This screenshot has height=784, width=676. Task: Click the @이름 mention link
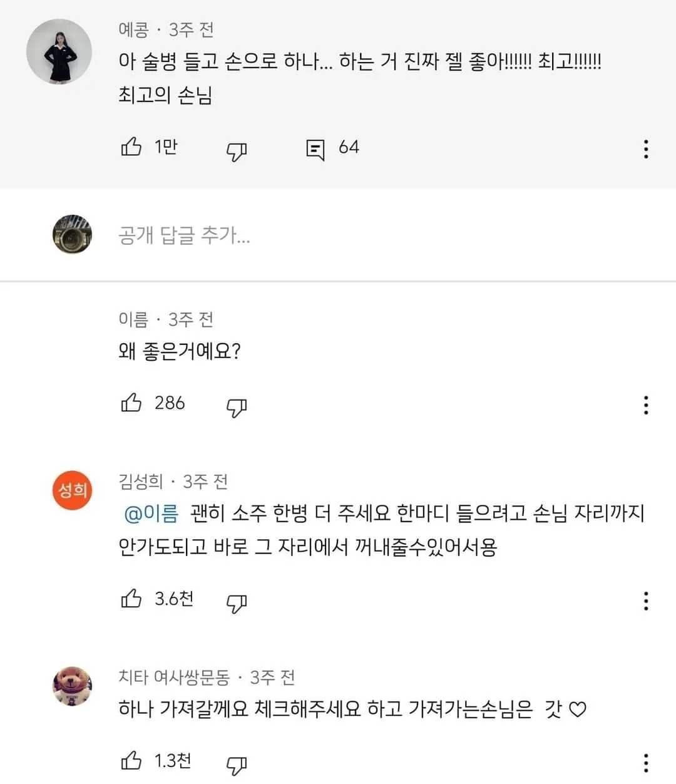coord(151,513)
